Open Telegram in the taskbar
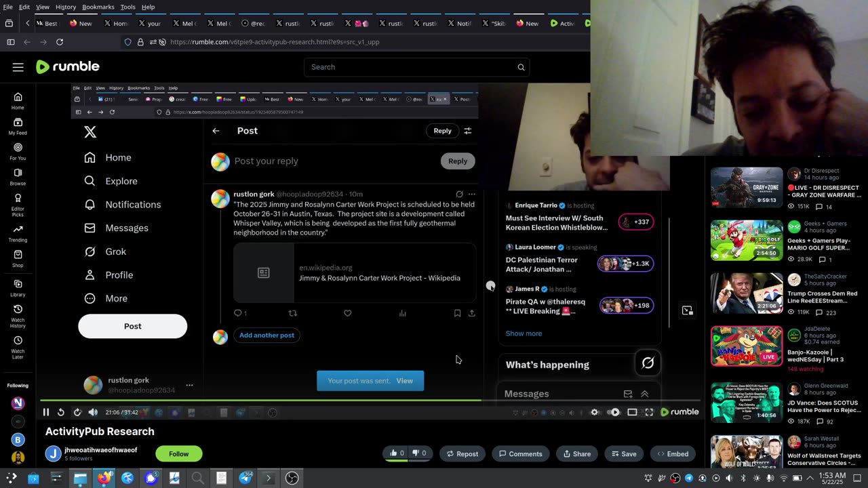 pos(245,479)
